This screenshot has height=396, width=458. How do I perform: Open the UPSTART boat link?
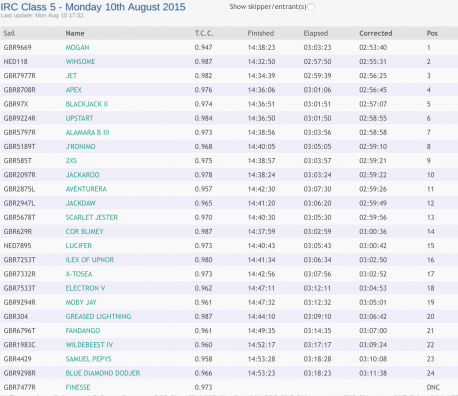[x=79, y=118]
